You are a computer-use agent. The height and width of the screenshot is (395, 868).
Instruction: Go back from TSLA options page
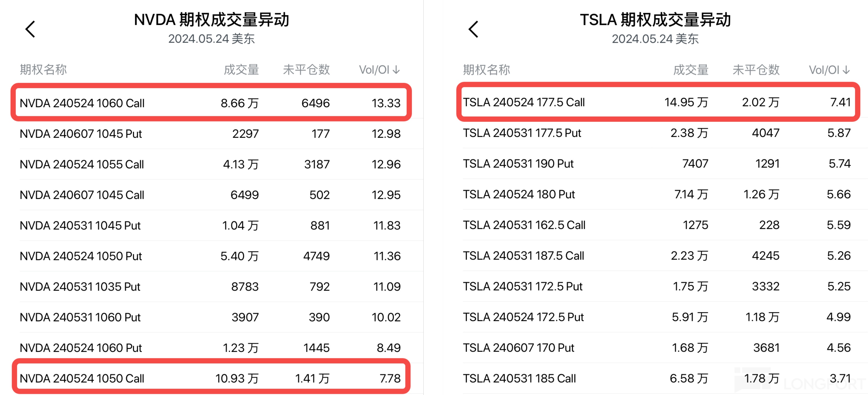tap(473, 29)
